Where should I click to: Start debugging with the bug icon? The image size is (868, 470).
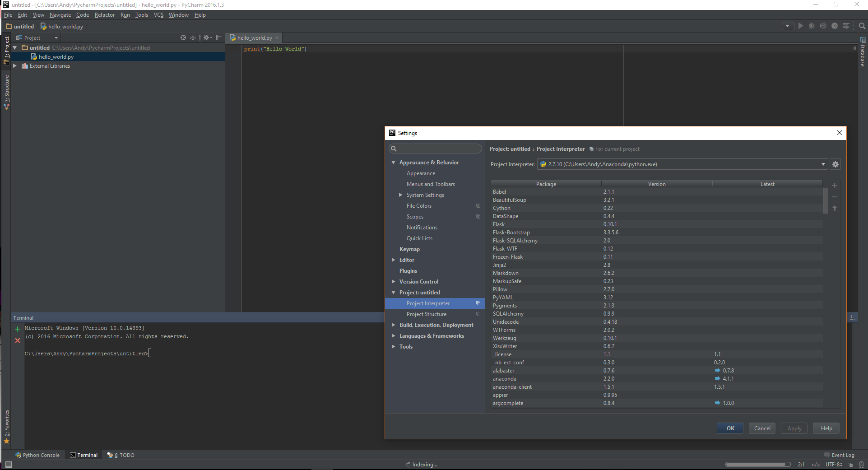pos(812,26)
